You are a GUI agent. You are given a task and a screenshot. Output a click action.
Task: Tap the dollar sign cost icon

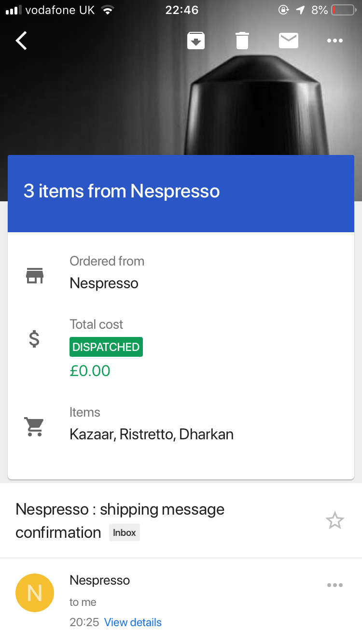tap(34, 339)
